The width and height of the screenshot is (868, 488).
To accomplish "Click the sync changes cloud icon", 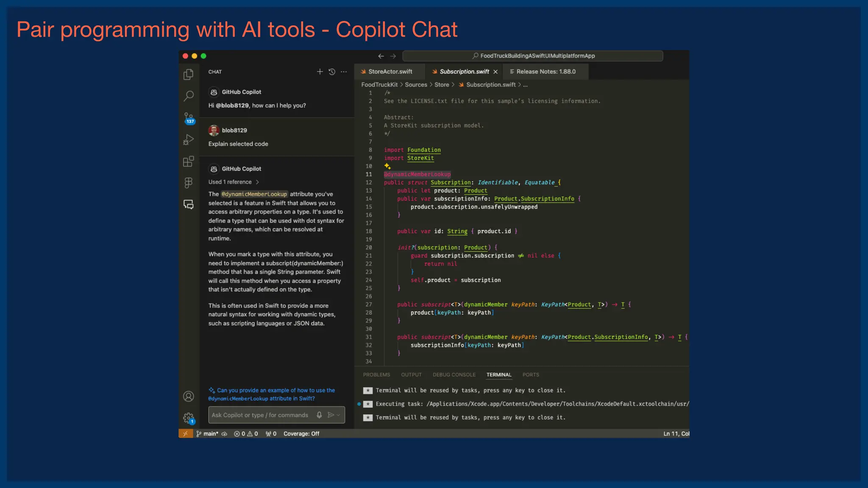I will pyautogui.click(x=225, y=433).
